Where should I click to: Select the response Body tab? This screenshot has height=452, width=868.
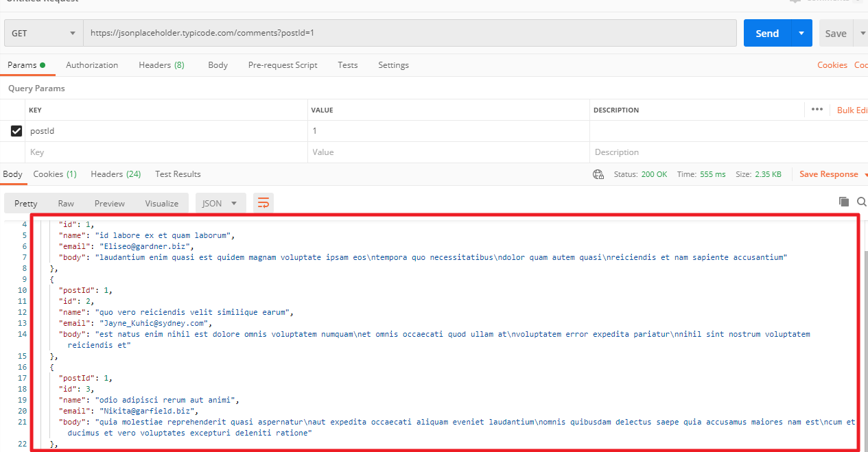click(12, 174)
